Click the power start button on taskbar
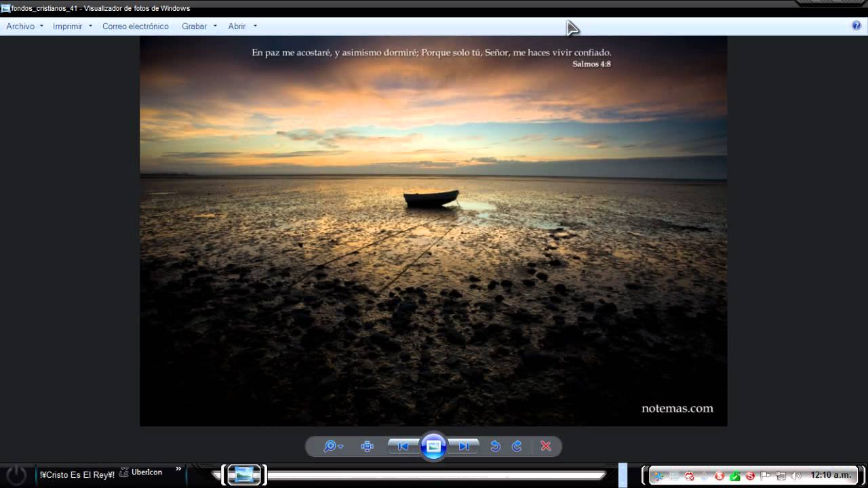This screenshot has width=868, height=488. (x=16, y=474)
